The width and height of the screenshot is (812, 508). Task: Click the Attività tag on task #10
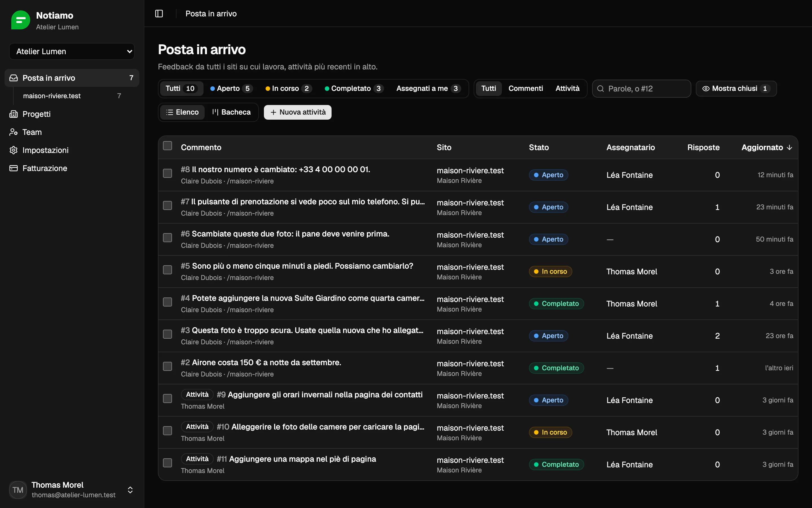[x=197, y=427]
